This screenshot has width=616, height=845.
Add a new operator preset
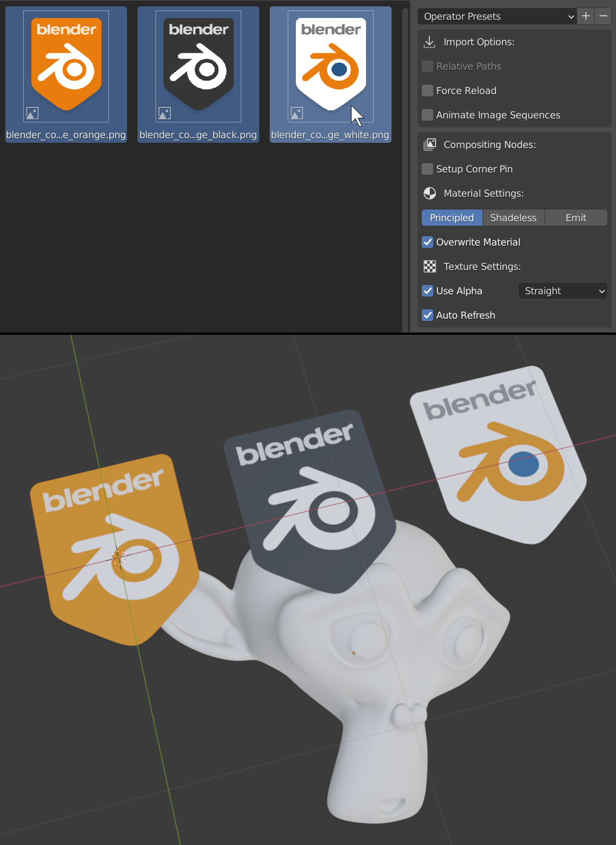coord(585,16)
